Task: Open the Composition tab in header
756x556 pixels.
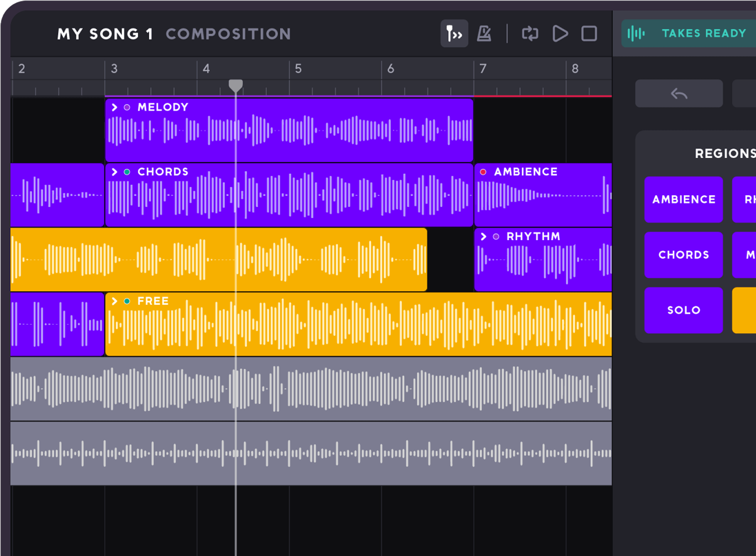Action: 228,34
